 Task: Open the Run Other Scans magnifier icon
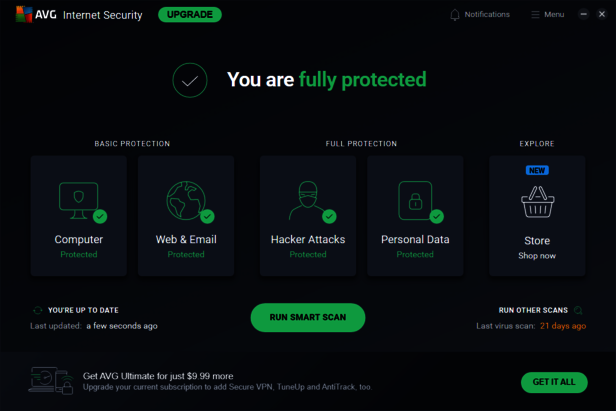578,311
